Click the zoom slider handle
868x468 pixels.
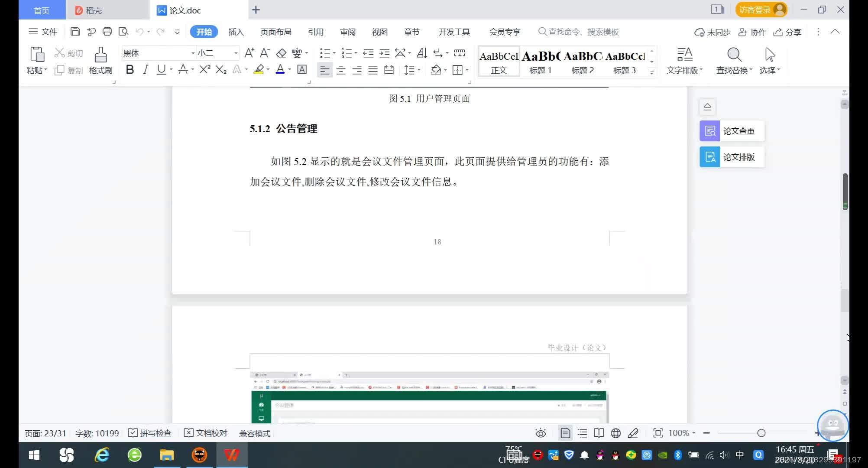[761, 433]
